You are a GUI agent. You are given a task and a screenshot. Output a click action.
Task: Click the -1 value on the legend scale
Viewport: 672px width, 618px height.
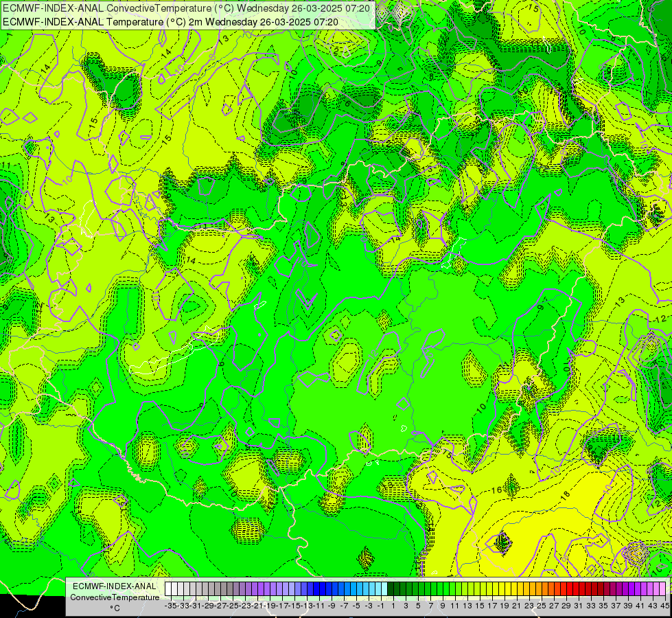click(381, 606)
